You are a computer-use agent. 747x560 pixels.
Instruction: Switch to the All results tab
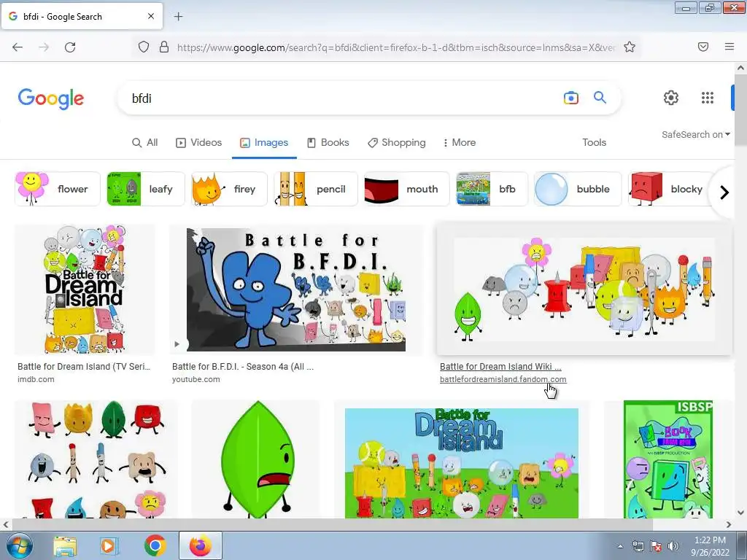pyautogui.click(x=145, y=142)
